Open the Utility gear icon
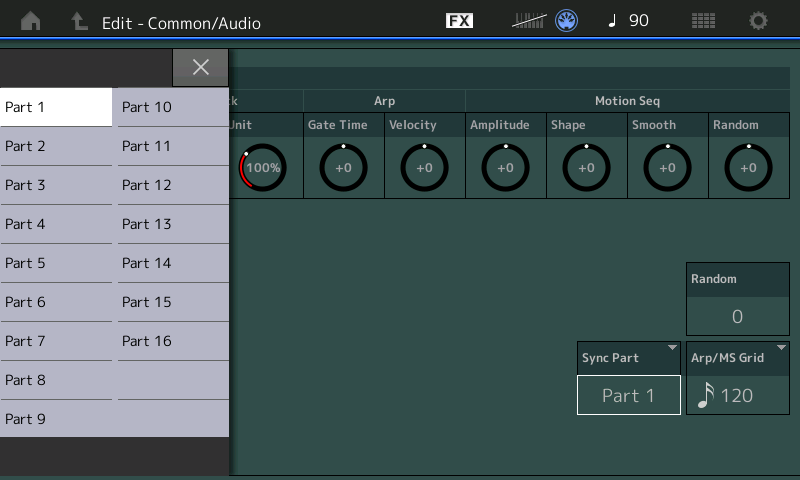The height and width of the screenshot is (480, 800). pyautogui.click(x=759, y=21)
